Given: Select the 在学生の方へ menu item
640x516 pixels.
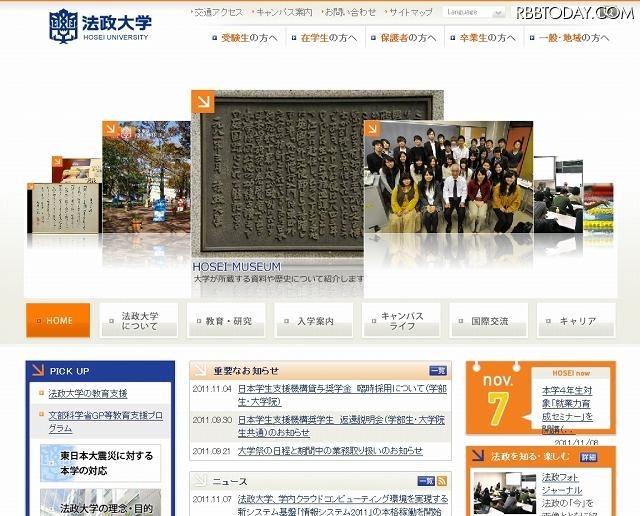Looking at the screenshot, I should (324, 38).
